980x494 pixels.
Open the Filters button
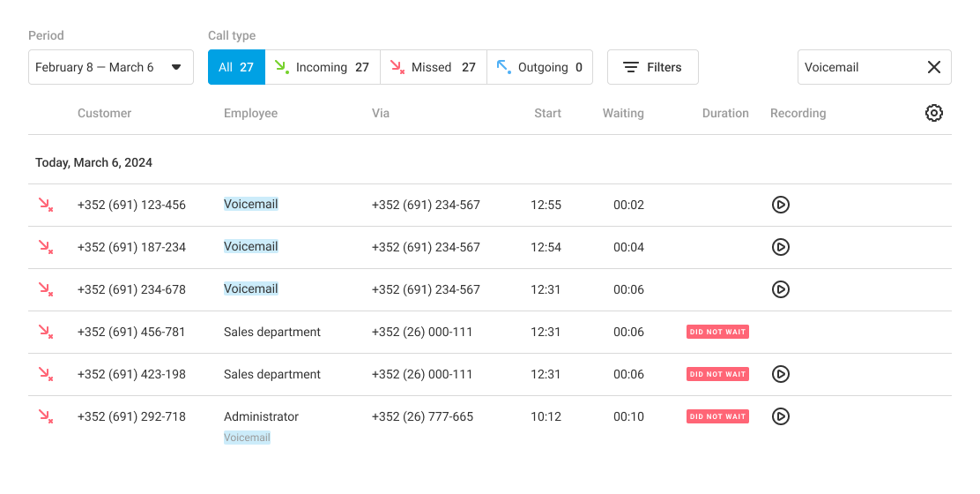coord(653,67)
